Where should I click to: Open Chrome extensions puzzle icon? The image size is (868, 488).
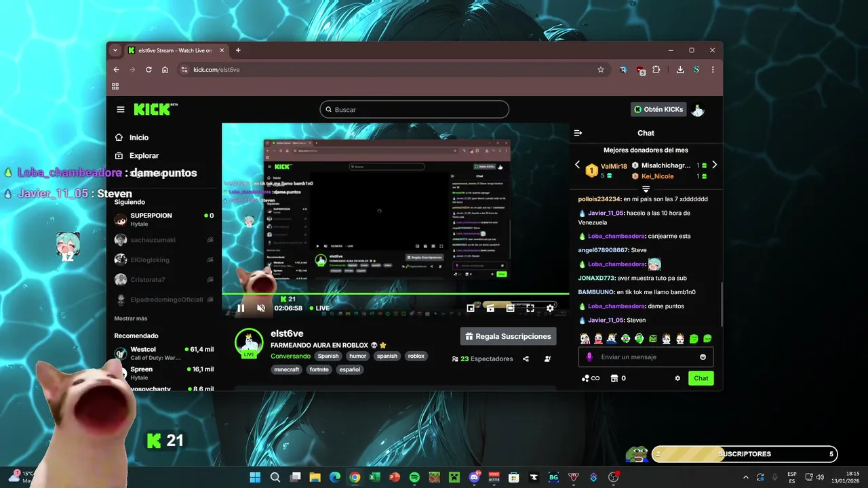(x=656, y=69)
